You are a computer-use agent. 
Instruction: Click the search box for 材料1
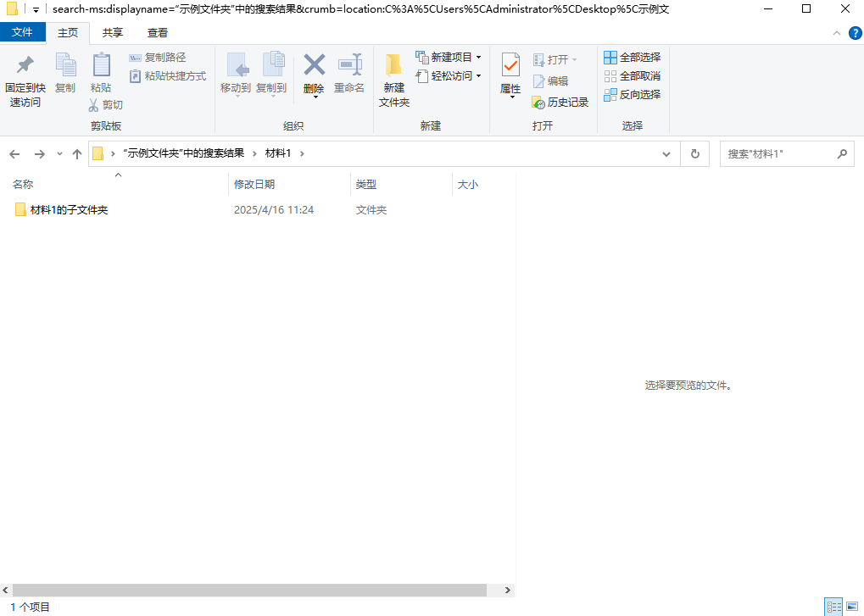[778, 153]
